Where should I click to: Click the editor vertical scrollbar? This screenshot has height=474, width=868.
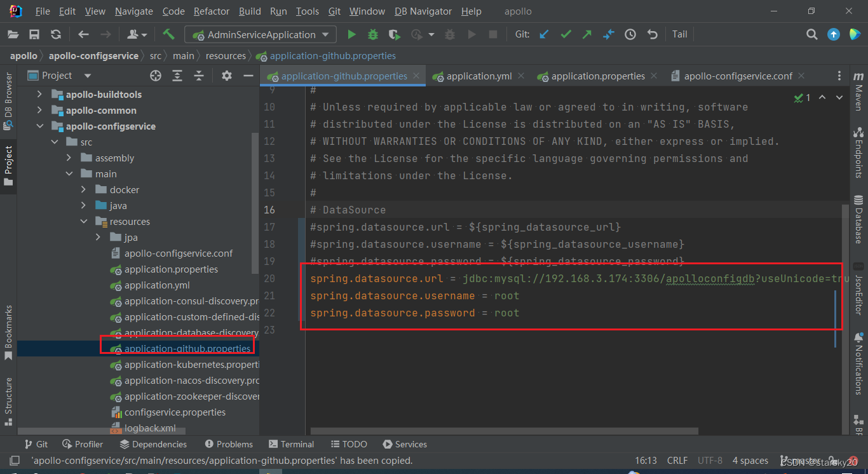click(x=844, y=320)
